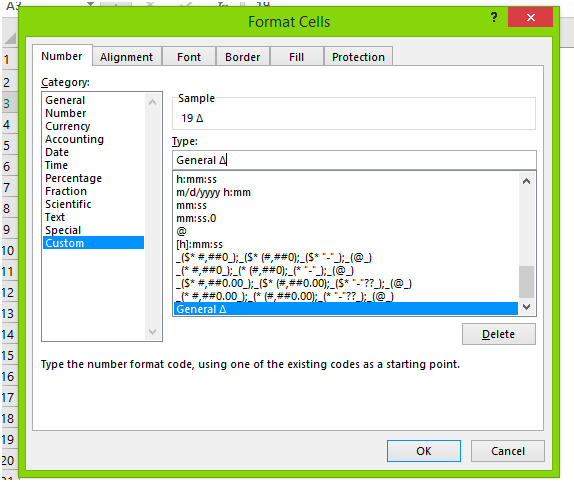Close the Format Cells dialog
574x482 pixels.
(530, 17)
